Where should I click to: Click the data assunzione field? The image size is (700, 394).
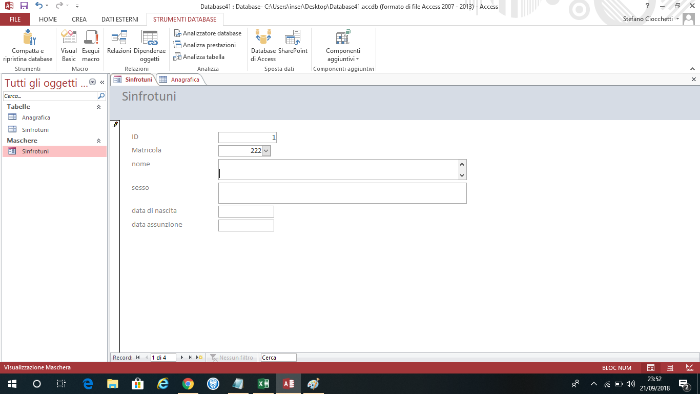pyautogui.click(x=246, y=225)
